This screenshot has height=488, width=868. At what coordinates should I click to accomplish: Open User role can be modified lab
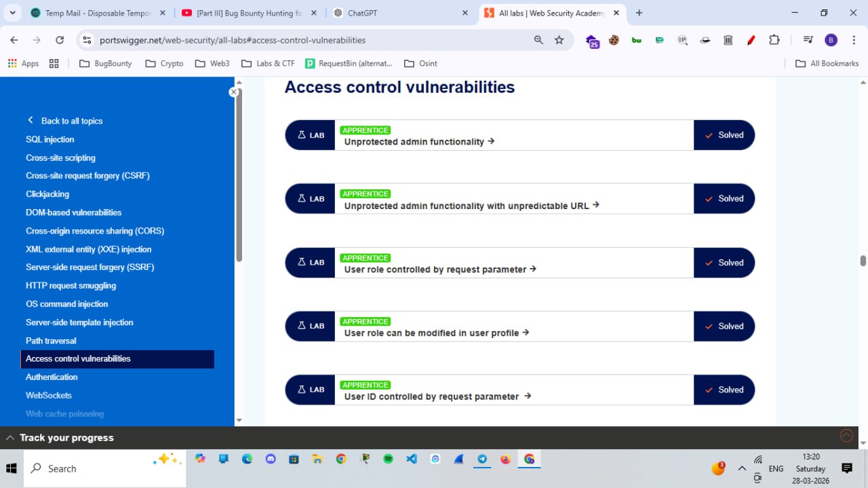click(x=437, y=333)
